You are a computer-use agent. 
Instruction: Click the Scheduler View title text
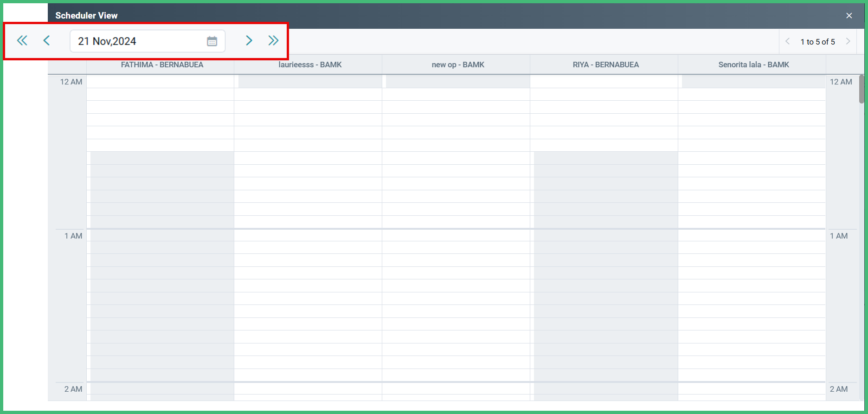86,15
